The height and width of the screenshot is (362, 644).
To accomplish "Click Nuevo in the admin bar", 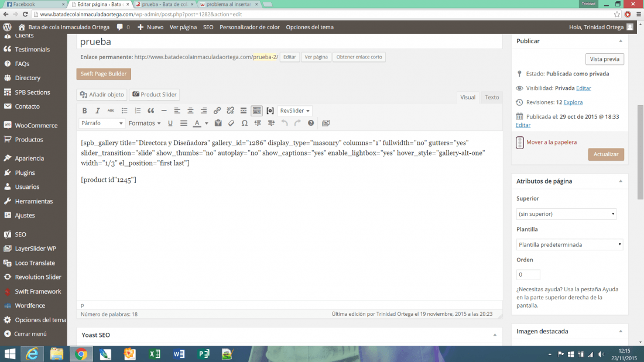I will pyautogui.click(x=150, y=27).
